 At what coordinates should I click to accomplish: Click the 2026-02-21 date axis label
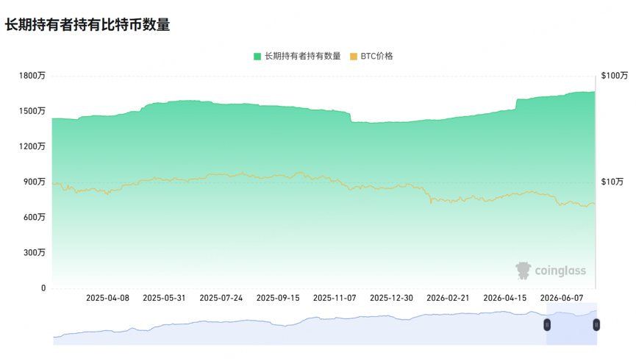point(448,298)
